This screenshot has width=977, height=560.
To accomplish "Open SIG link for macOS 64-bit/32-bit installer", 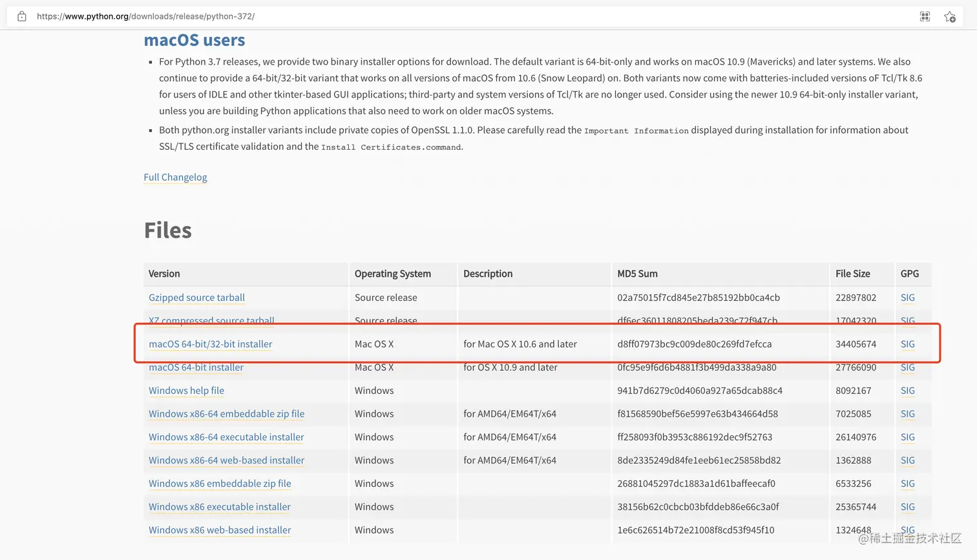I will click(907, 344).
